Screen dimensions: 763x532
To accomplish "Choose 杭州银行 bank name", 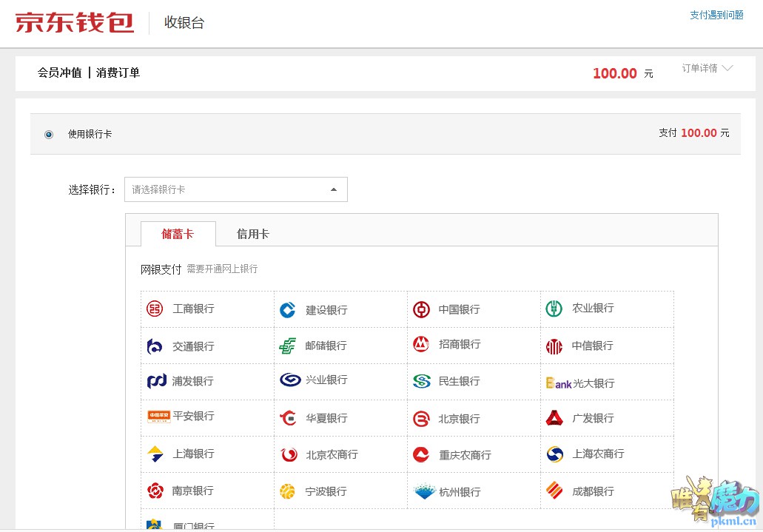I will (x=460, y=492).
